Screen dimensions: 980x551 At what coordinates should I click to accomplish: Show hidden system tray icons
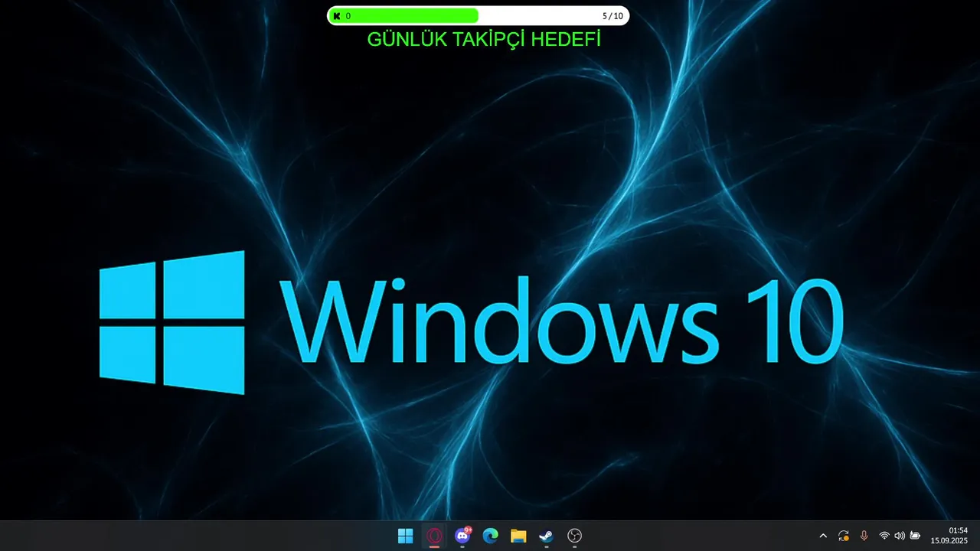coord(823,536)
